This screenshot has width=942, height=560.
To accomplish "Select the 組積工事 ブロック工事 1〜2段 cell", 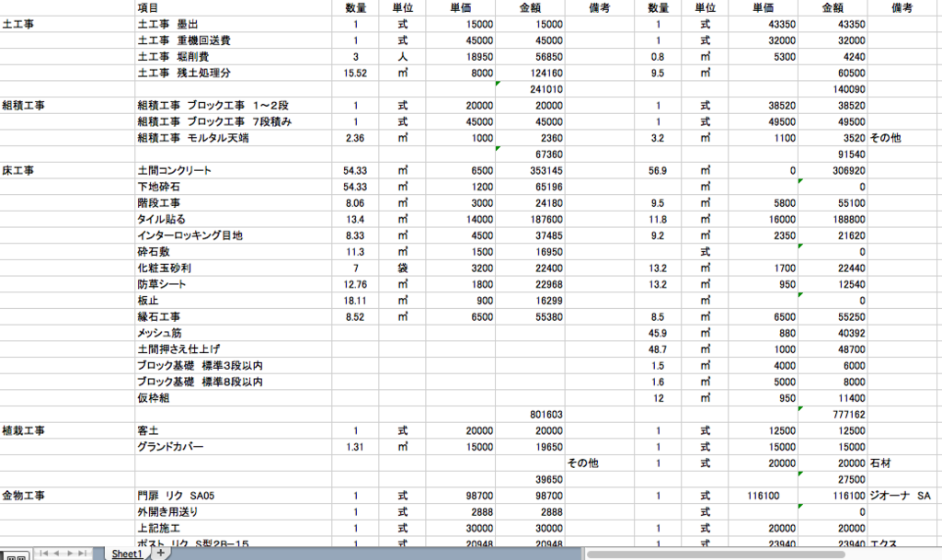I will [x=233, y=106].
